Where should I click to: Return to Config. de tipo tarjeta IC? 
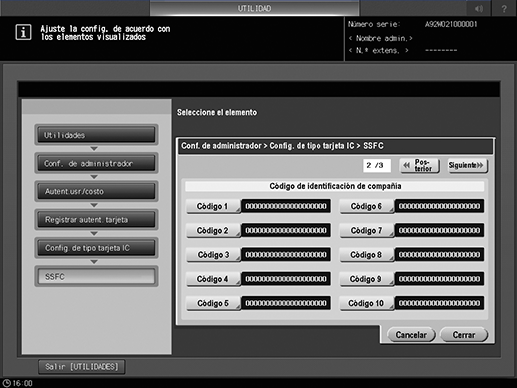pyautogui.click(x=96, y=248)
